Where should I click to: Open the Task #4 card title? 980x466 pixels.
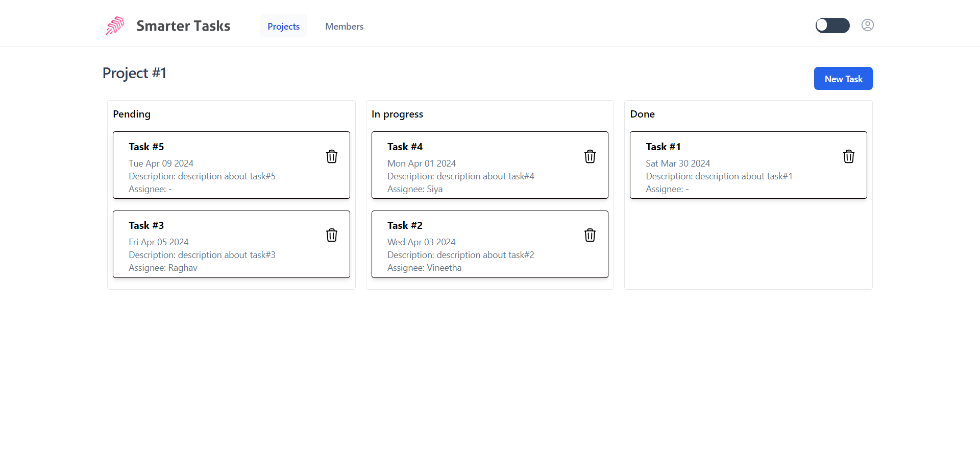[405, 147]
